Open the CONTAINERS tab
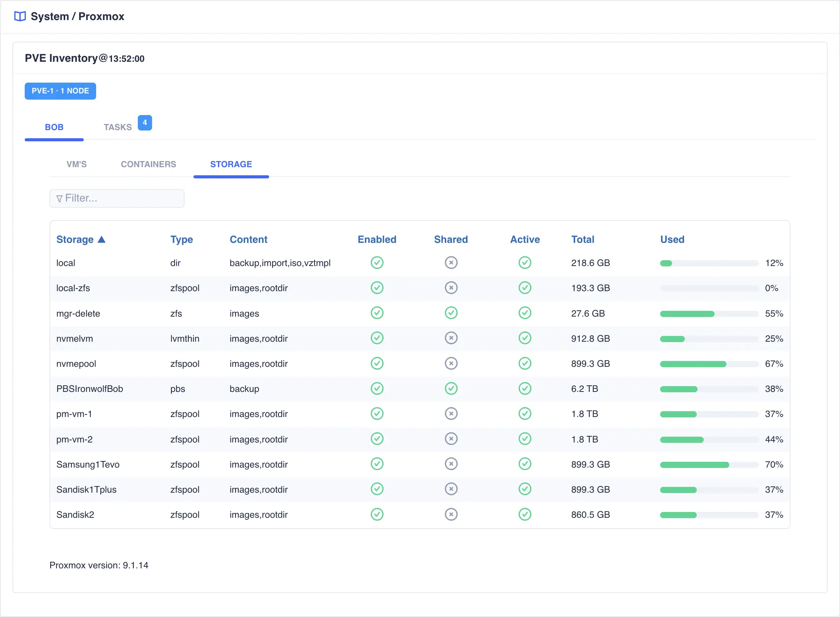Screen dimensions: 840x617 coord(148,164)
